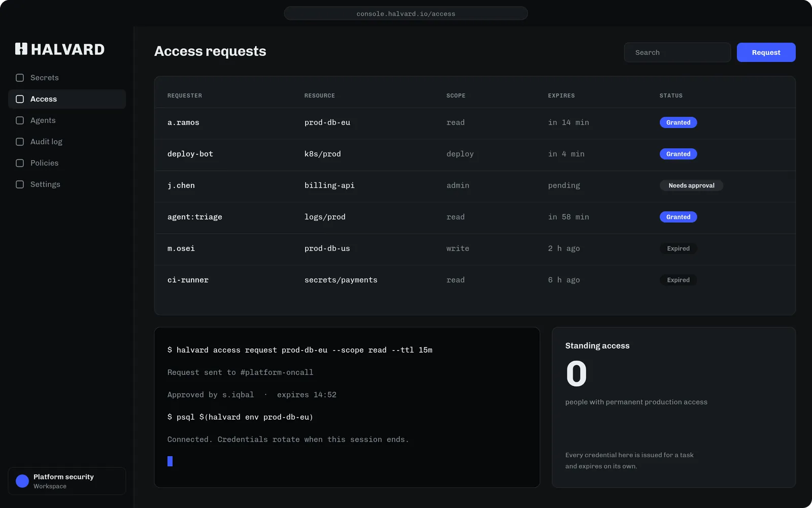Click the REQUESTER column header
Viewport: 812px width, 508px height.
(x=185, y=96)
